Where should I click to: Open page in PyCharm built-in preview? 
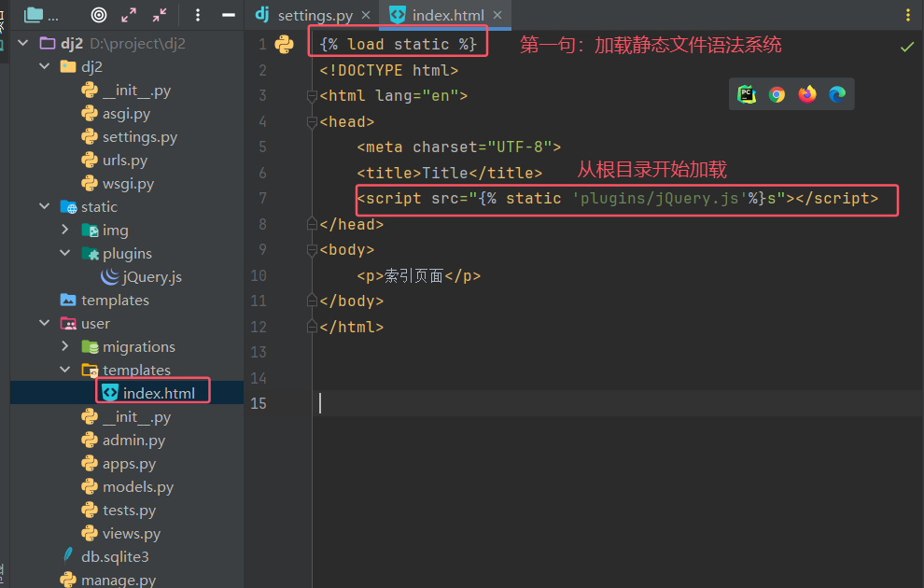(x=747, y=94)
